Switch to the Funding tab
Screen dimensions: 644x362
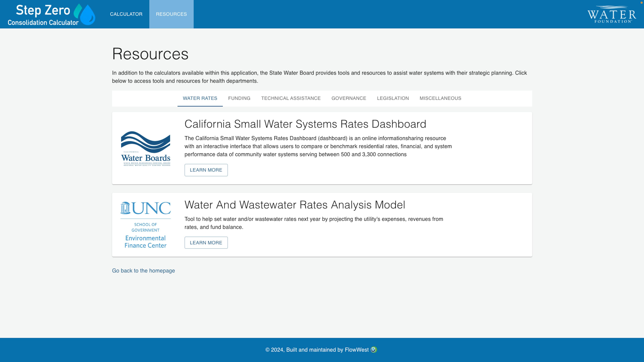(x=239, y=98)
